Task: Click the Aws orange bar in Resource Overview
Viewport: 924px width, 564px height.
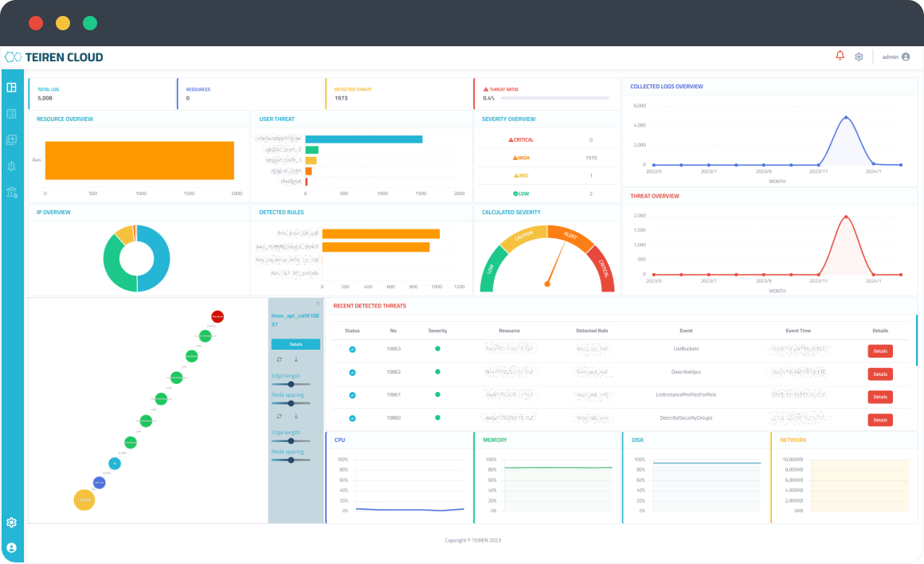Action: pos(139,160)
